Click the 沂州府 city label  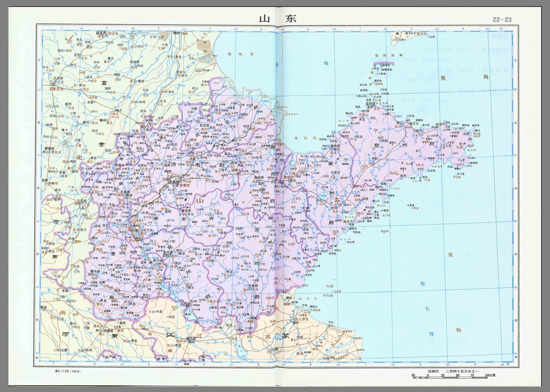pos(253,286)
